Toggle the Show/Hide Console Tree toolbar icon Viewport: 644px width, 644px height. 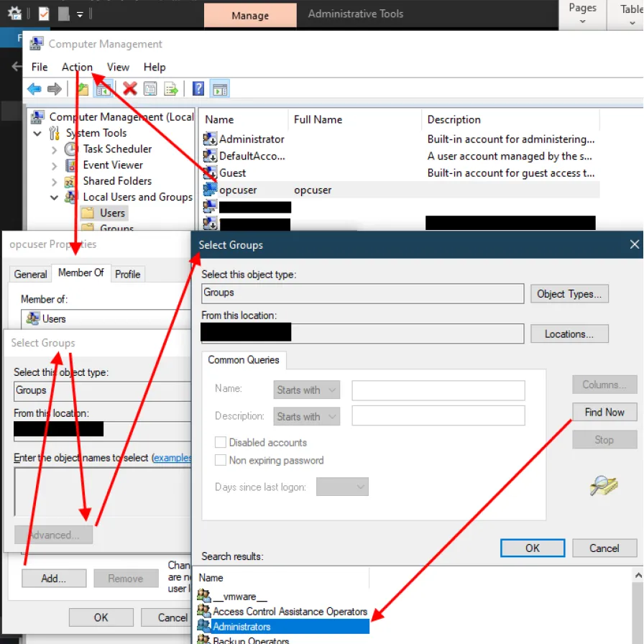point(104,88)
